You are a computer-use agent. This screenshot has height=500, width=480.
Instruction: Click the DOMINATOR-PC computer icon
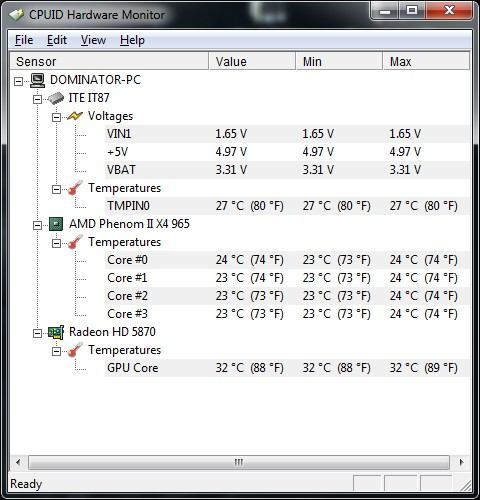pos(37,80)
